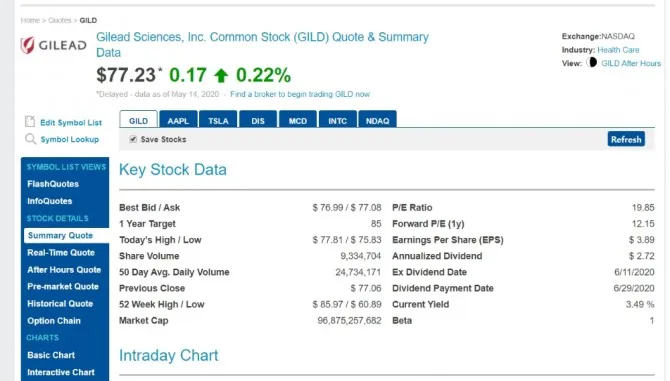Click the half-moon After Hours icon
This screenshot has height=381, width=670.
(x=591, y=62)
